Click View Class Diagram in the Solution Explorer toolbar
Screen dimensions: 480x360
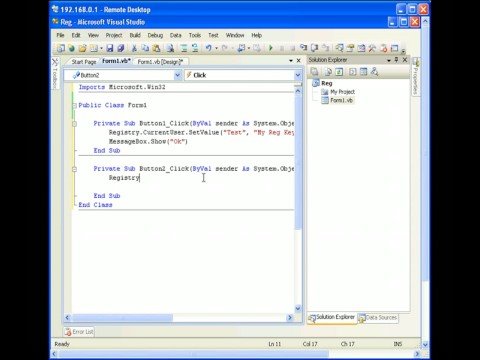(375, 72)
